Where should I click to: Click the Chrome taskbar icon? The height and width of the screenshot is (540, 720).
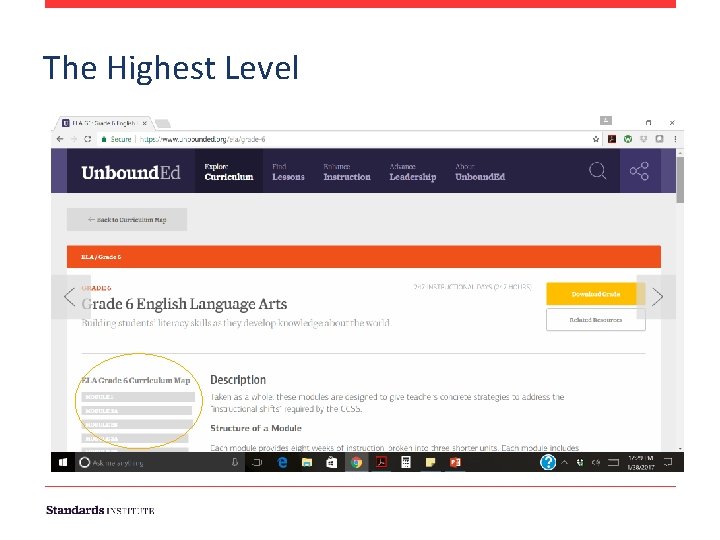coord(356,462)
